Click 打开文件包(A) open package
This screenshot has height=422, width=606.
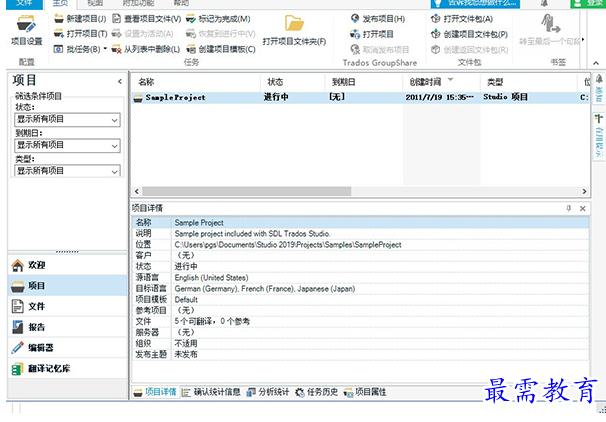click(462, 19)
